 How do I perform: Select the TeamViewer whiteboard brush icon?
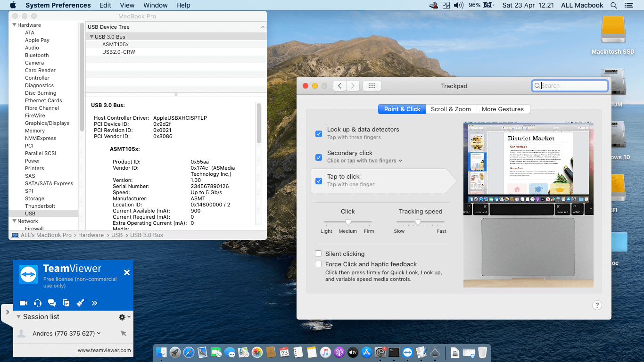(x=80, y=303)
